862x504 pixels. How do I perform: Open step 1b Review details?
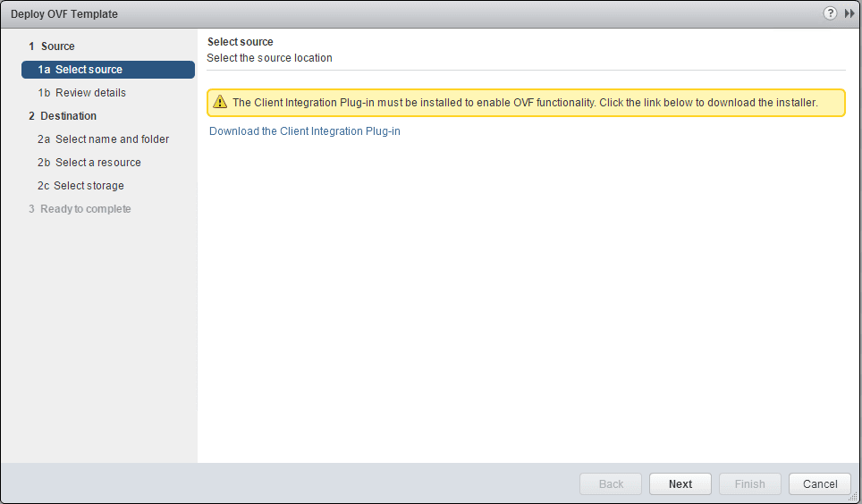click(x=81, y=93)
